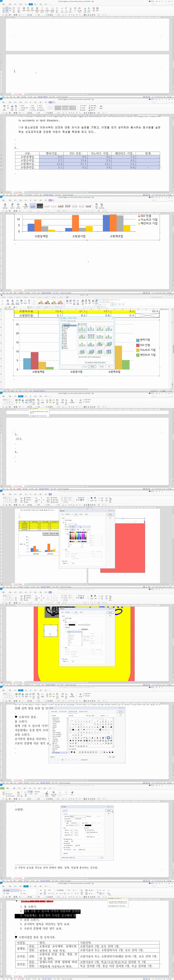Image resolution: width=174 pixels, height=980 pixels.
Task: Open 글상자 tab in dialog with open palette
Action: (81, 514)
